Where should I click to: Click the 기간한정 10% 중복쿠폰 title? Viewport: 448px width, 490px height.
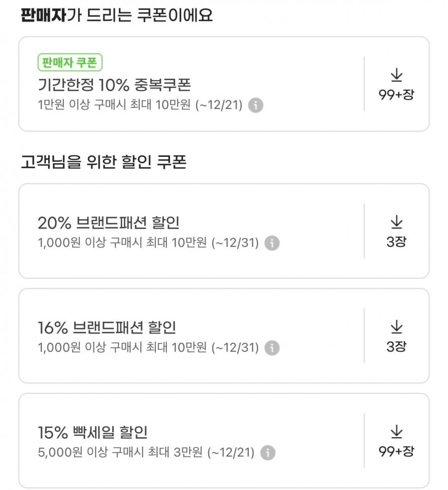[x=114, y=85]
